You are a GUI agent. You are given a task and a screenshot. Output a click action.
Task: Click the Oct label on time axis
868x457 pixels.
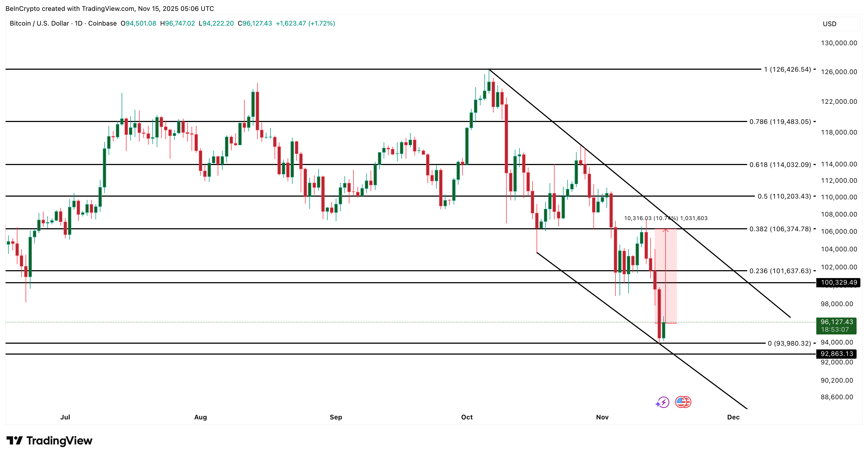[467, 417]
